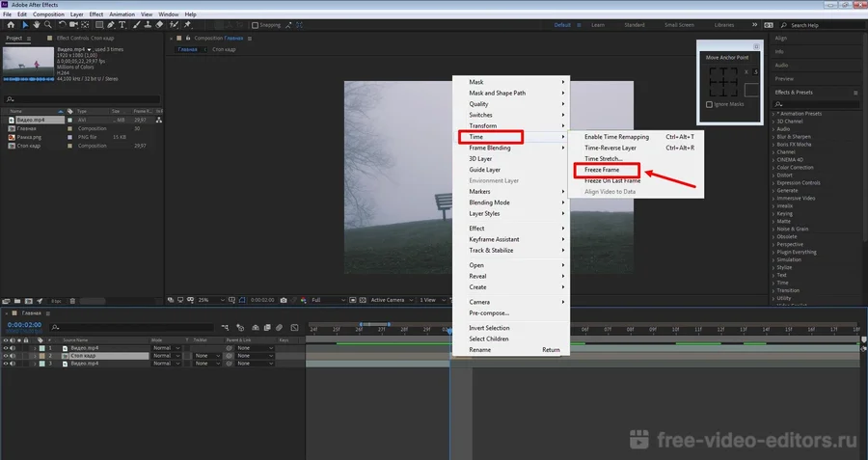The height and width of the screenshot is (460, 868).
Task: Toggle the Snapping checkbox
Action: click(x=255, y=25)
